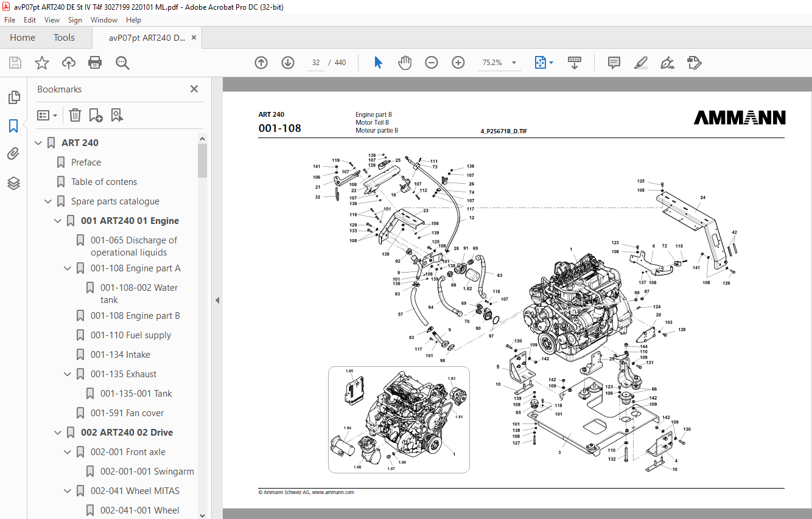
Task: Open page thumbnails panel icon
Action: 13,97
